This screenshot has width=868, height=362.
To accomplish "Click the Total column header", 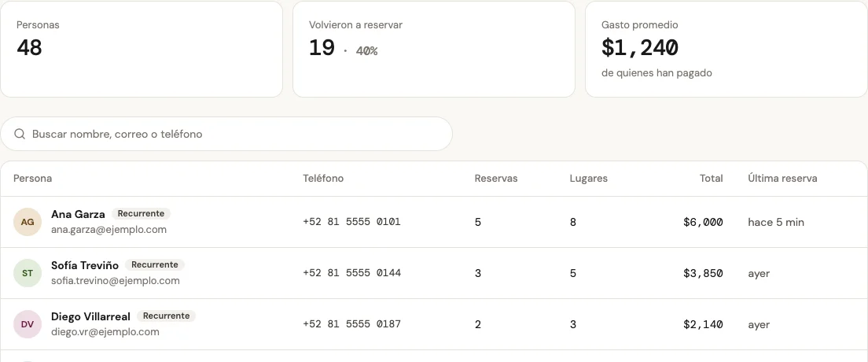I will point(712,179).
